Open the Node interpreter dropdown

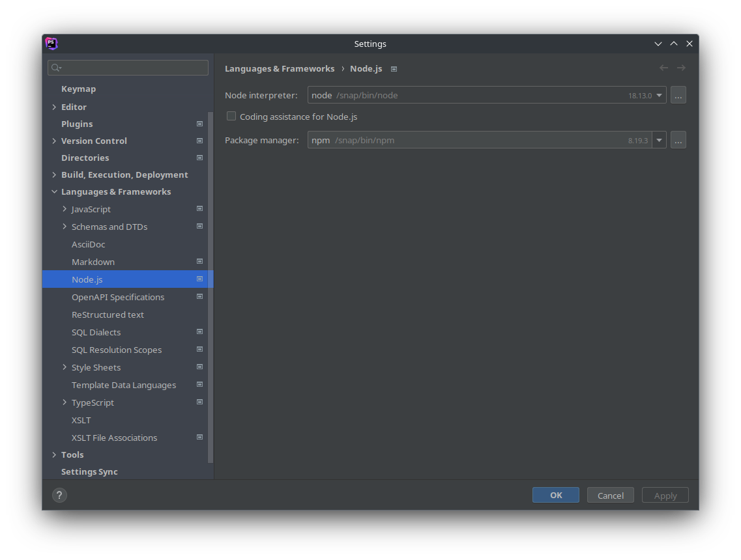pyautogui.click(x=660, y=95)
